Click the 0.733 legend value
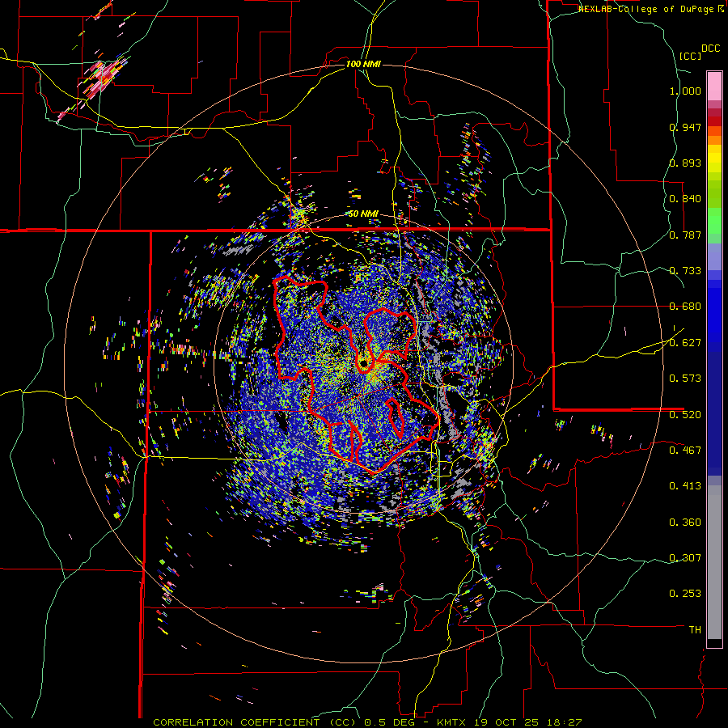Screen dimensions: 728x728 [x=685, y=271]
